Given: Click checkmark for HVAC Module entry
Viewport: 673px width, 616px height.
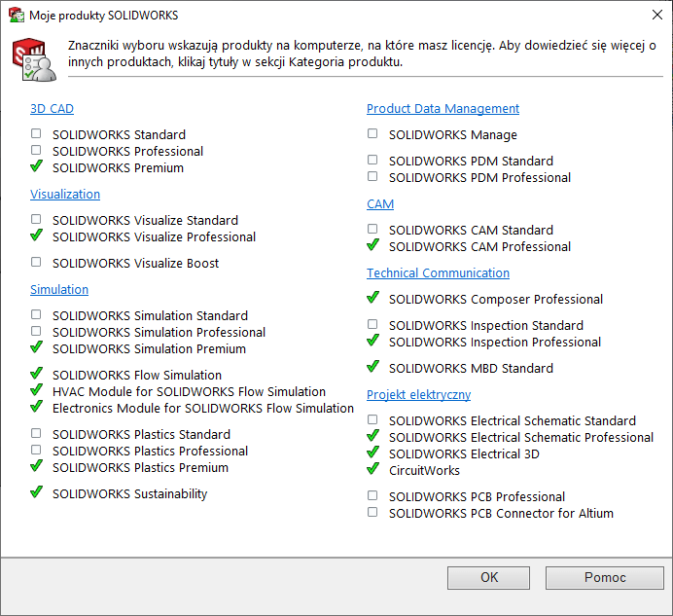Looking at the screenshot, I should [x=37, y=389].
